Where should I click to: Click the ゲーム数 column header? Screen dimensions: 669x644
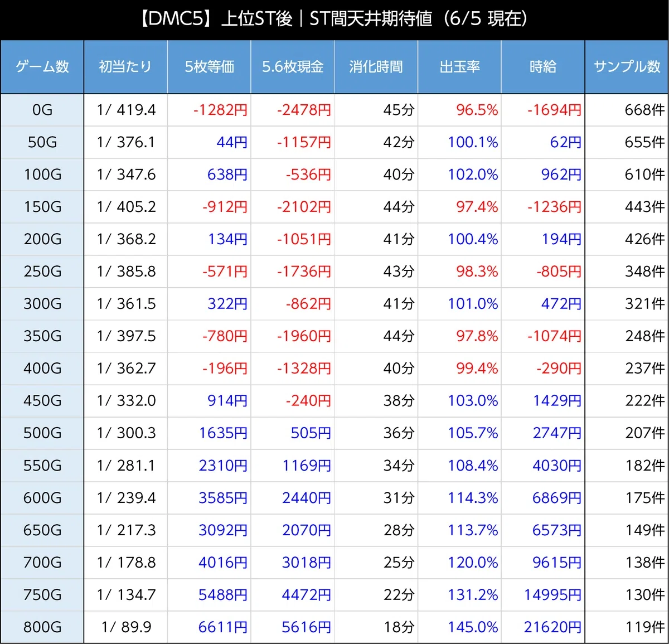click(x=42, y=67)
